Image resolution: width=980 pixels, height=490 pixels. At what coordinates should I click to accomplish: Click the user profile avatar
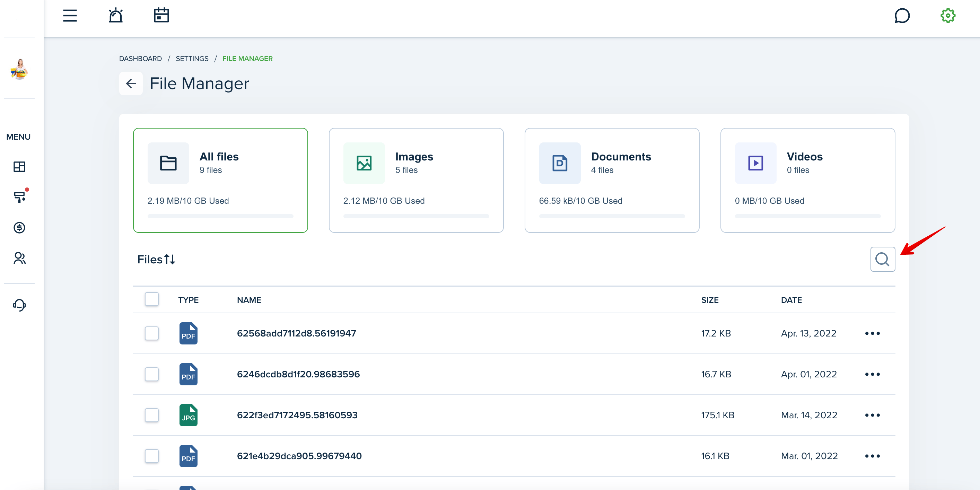(x=19, y=69)
